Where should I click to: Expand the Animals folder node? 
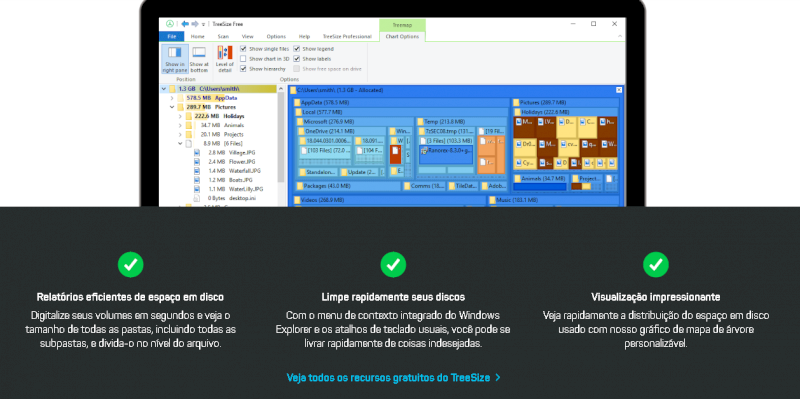click(x=180, y=126)
